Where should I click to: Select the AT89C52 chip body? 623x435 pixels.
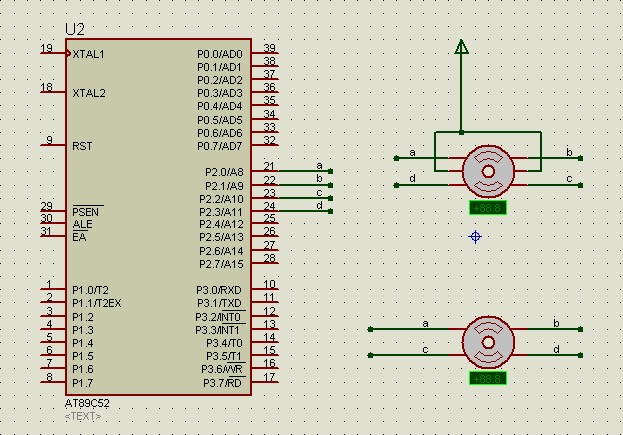(x=159, y=217)
